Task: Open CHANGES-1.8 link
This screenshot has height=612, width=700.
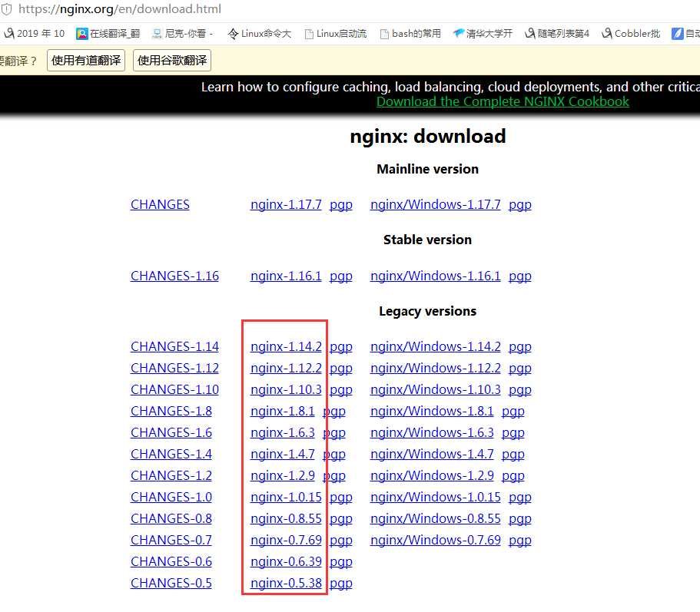Action: (171, 411)
